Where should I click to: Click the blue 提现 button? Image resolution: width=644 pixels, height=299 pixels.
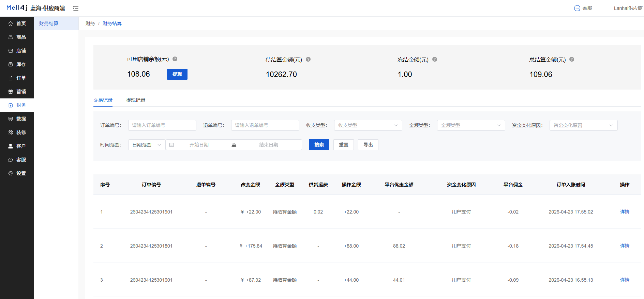pos(177,74)
